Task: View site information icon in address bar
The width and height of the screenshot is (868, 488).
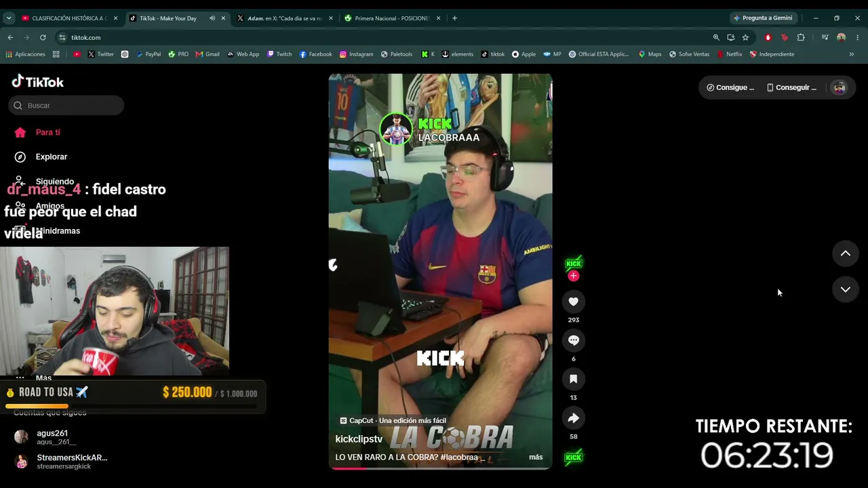Action: 62,37
